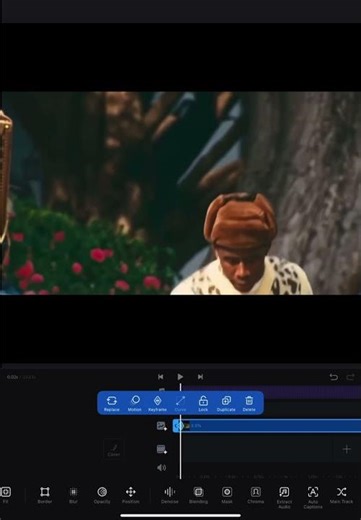Open the Position tool

click(x=131, y=495)
